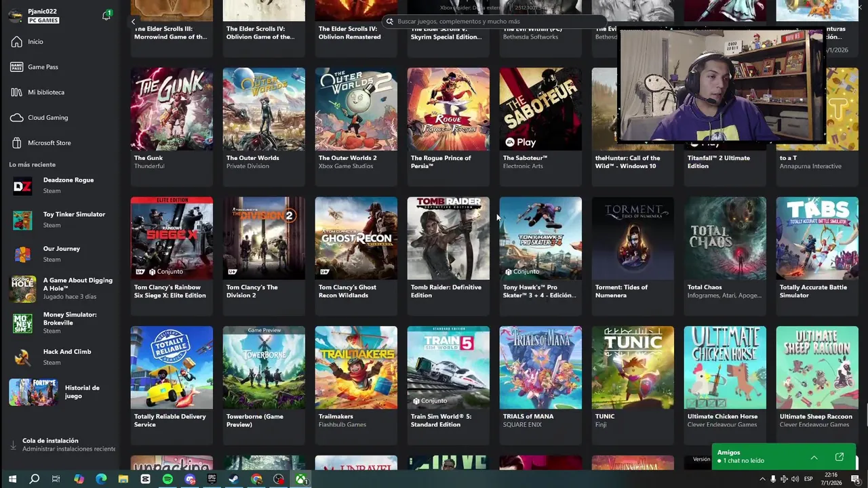Open Tom Clancy's Rainbow Six Siege X tile
This screenshot has width=868, height=488.
point(172,256)
